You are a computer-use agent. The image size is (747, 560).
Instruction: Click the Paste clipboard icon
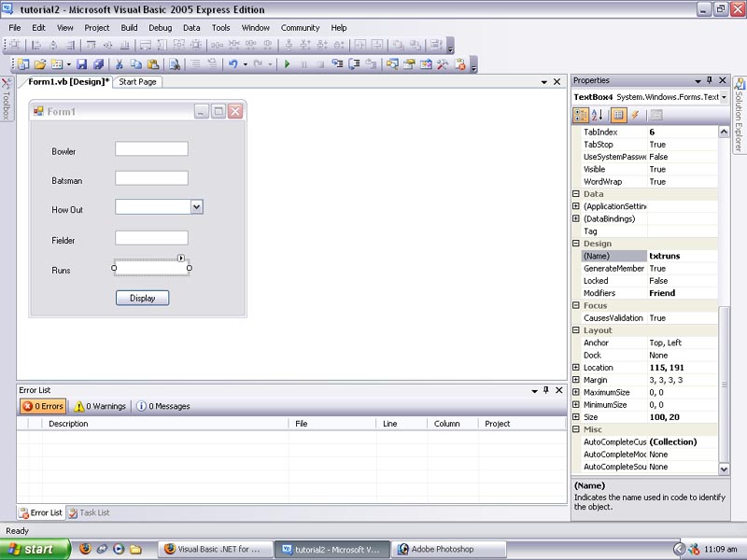pyautogui.click(x=153, y=64)
